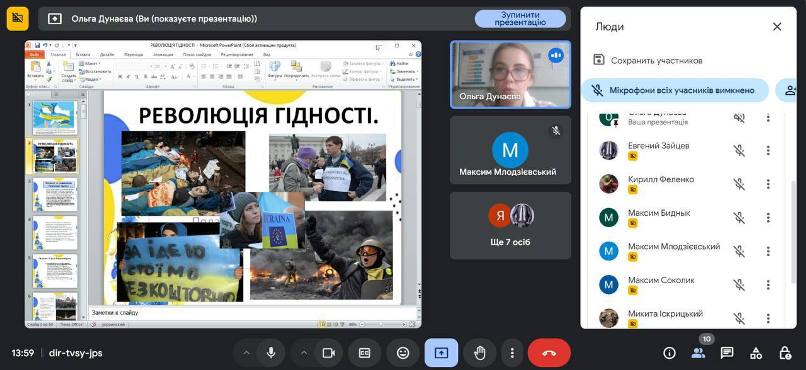Image resolution: width=806 pixels, height=370 pixels.
Task: Open the PowerPoint Переходы tab
Action: tap(134, 54)
